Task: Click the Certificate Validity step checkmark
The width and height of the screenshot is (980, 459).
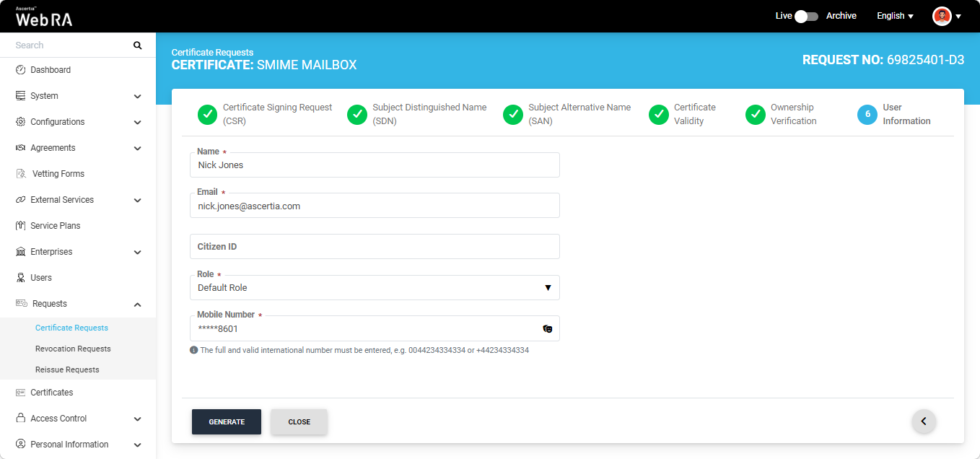Action: click(659, 115)
